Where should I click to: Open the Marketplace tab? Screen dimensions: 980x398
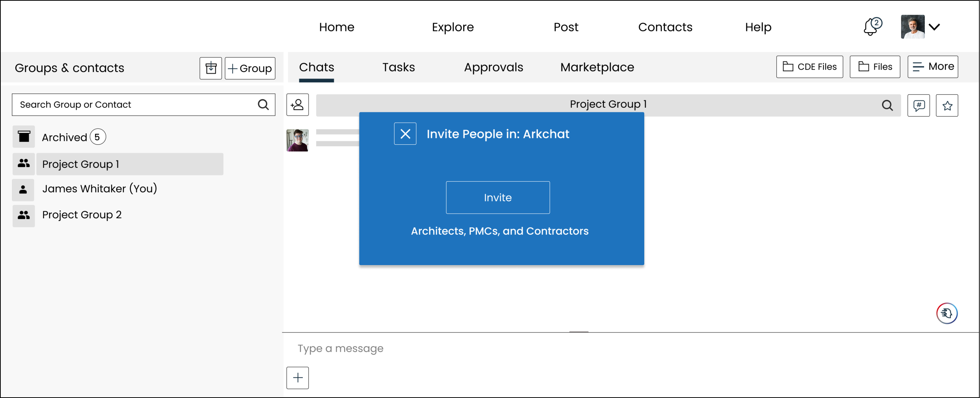click(x=597, y=67)
